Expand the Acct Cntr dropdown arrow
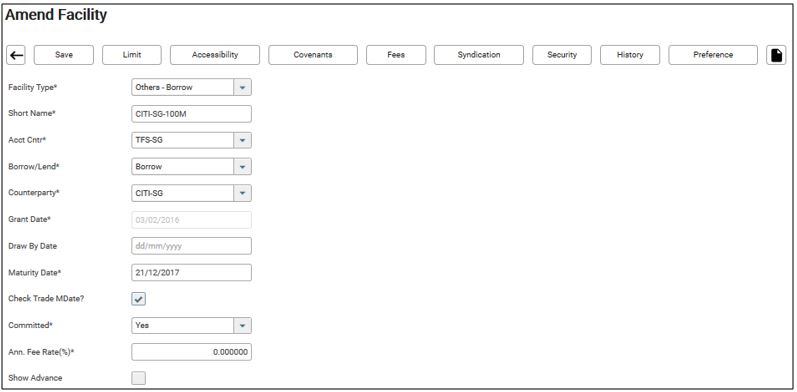Image resolution: width=797 pixels, height=392 pixels. (242, 140)
